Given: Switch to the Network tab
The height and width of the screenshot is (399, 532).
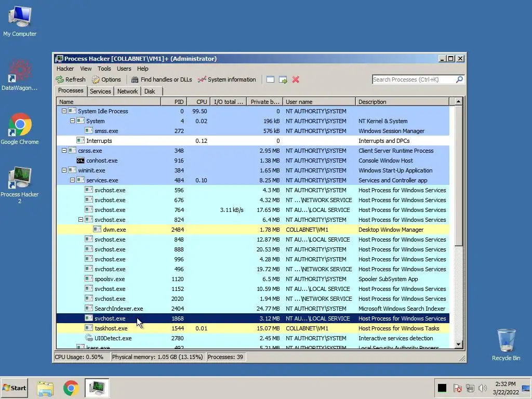Looking at the screenshot, I should coord(128,91).
